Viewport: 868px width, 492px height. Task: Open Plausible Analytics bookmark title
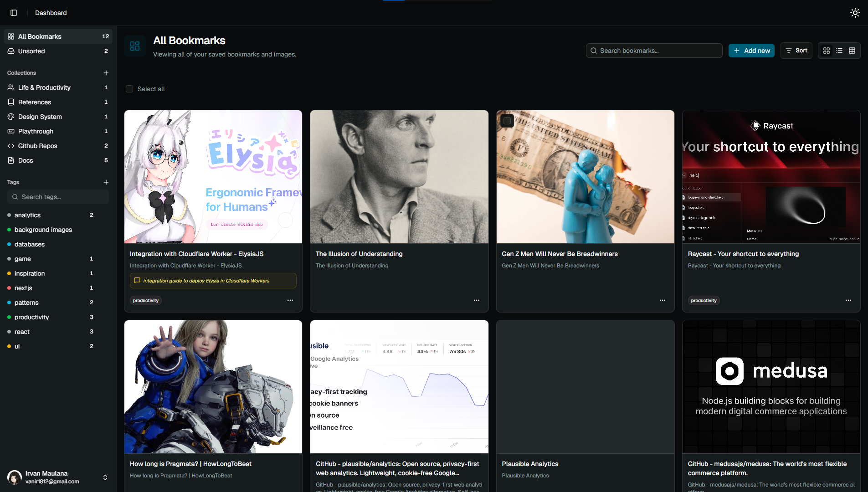tap(530, 464)
